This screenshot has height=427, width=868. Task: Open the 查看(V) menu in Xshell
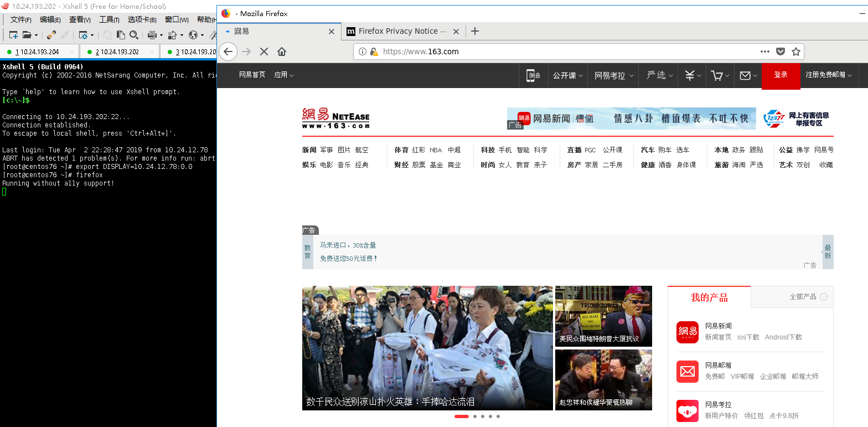(80, 20)
